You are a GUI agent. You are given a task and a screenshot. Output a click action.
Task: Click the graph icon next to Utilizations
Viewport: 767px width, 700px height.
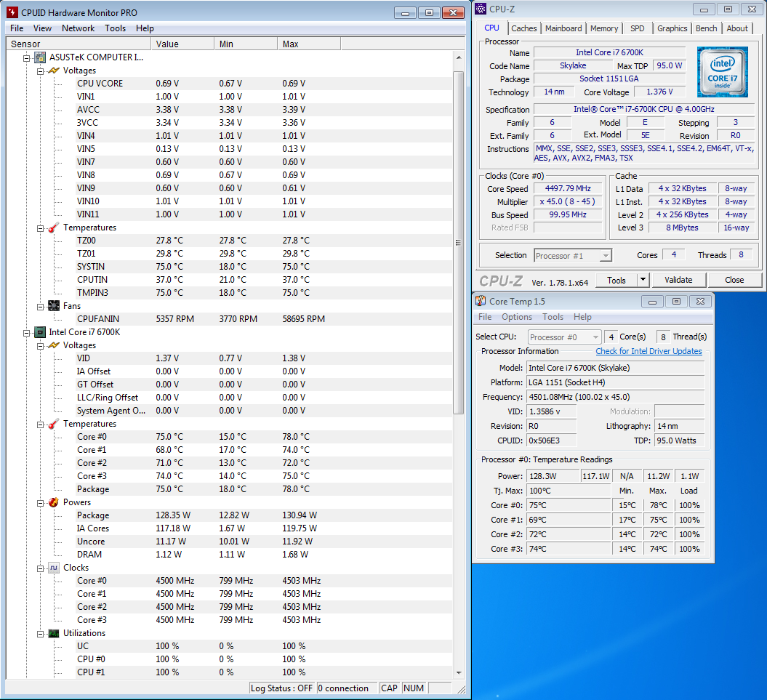pos(54,633)
